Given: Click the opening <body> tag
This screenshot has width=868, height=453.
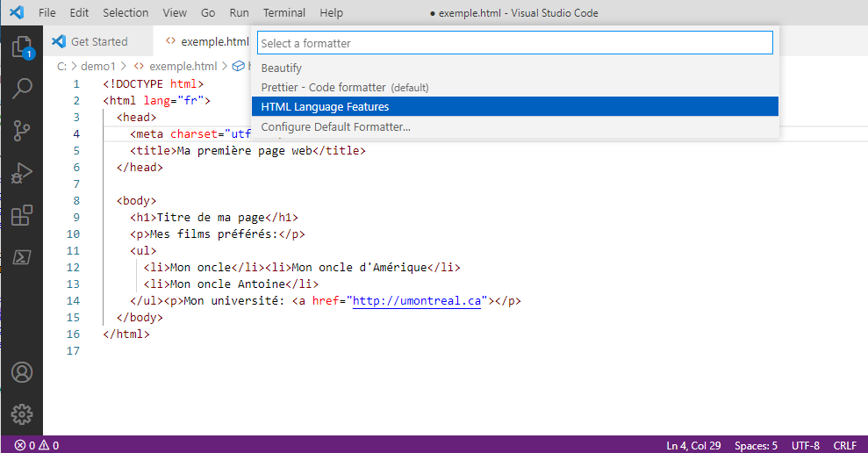Looking at the screenshot, I should point(136,200).
